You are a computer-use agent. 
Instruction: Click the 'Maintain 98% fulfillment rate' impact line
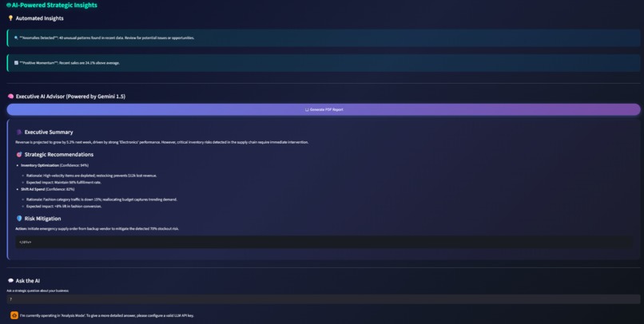64,183
